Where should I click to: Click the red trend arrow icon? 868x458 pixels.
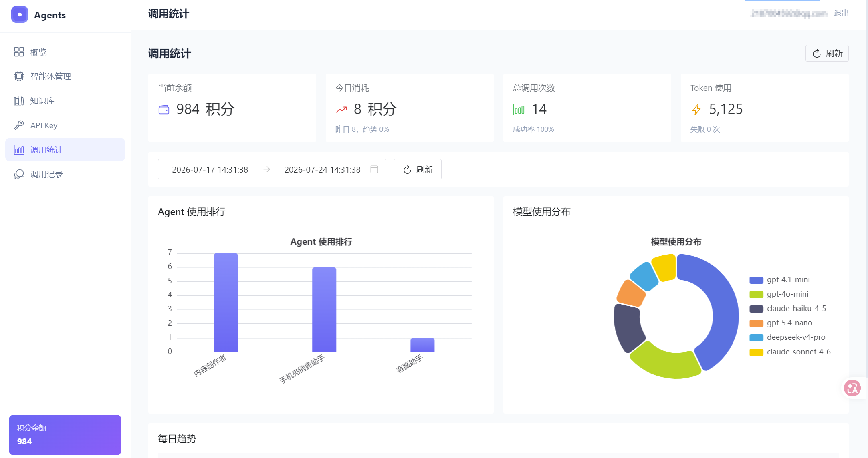pyautogui.click(x=341, y=109)
